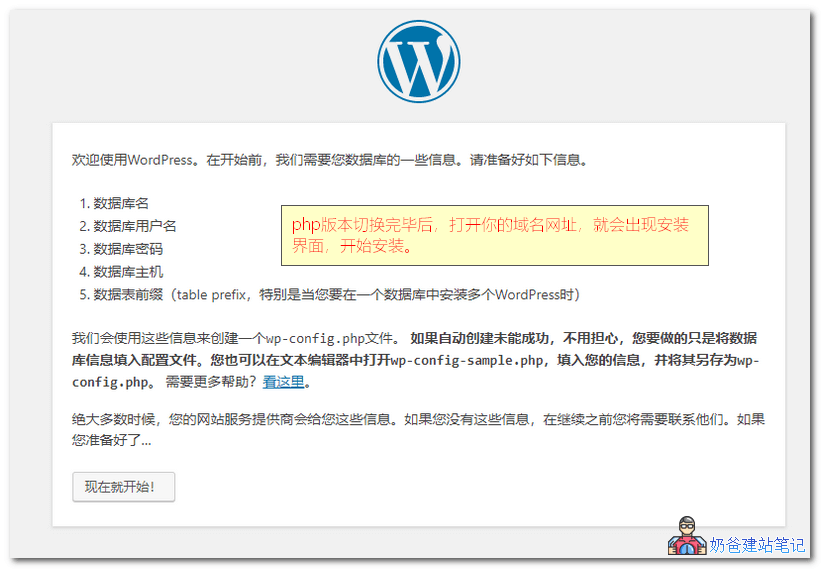The width and height of the screenshot is (821, 569).
Task: Select the list item 数据库主机
Action: pos(128,272)
